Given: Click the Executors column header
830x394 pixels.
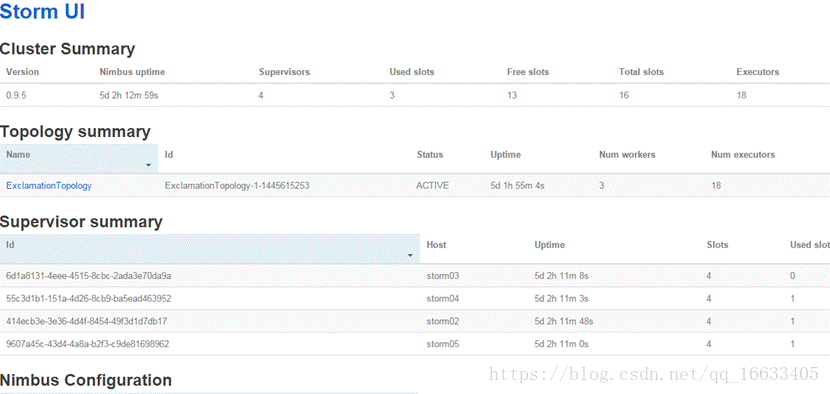Looking at the screenshot, I should pyautogui.click(x=757, y=71).
